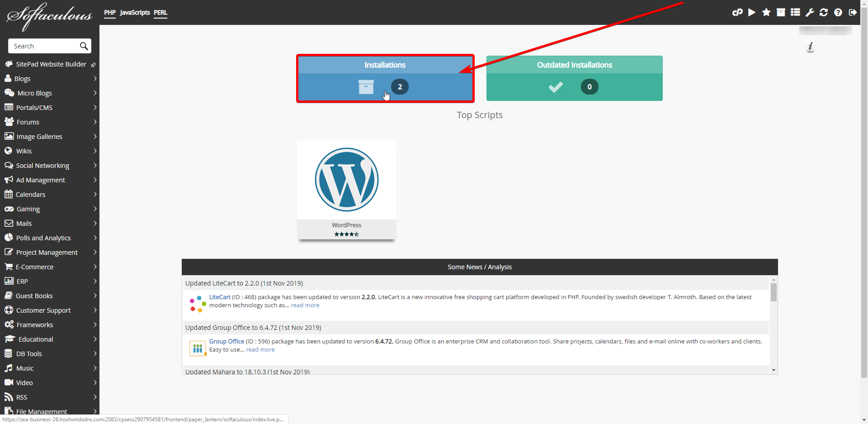Expand the Video category
The height and width of the screenshot is (424, 868).
95,382
